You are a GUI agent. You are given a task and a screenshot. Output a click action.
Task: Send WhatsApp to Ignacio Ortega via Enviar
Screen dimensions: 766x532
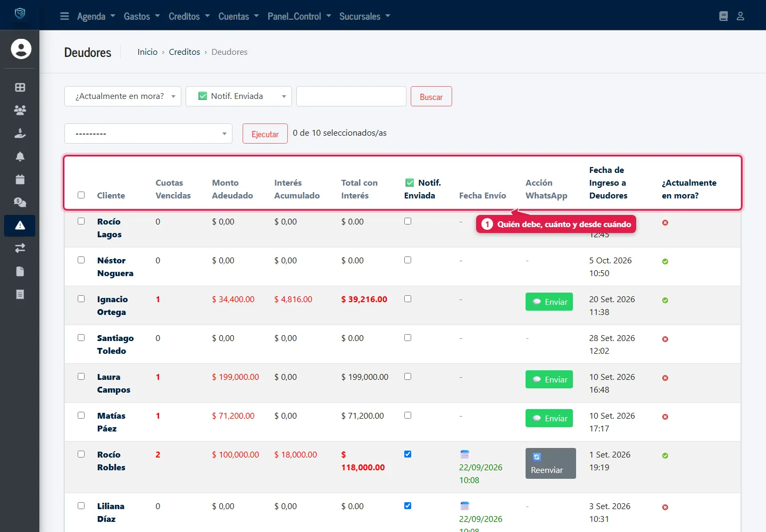pos(549,302)
